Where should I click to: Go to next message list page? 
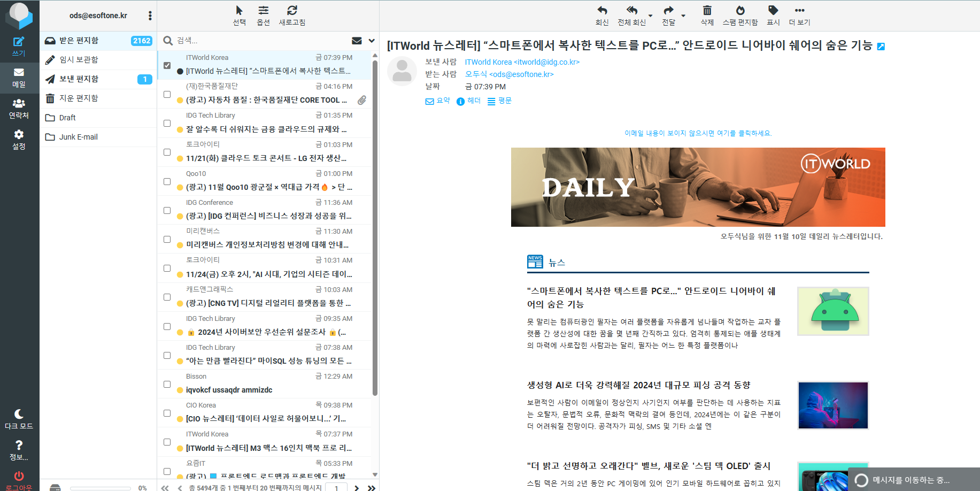tap(357, 488)
